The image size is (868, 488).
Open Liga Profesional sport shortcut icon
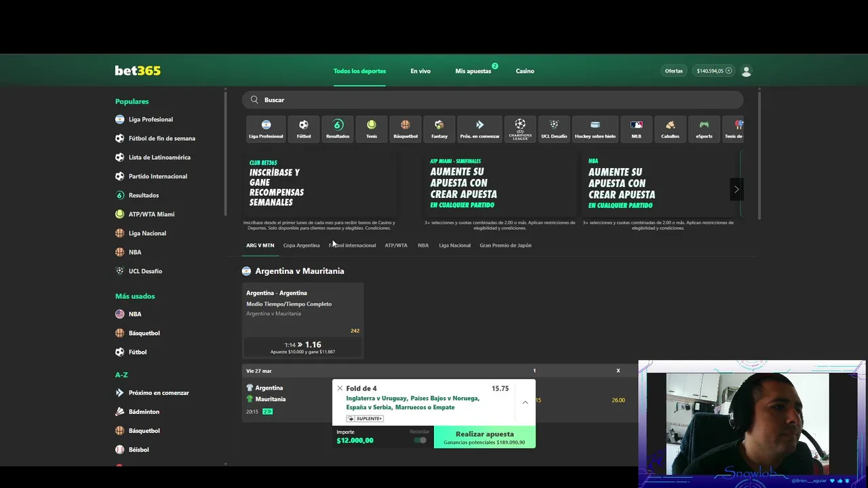266,129
